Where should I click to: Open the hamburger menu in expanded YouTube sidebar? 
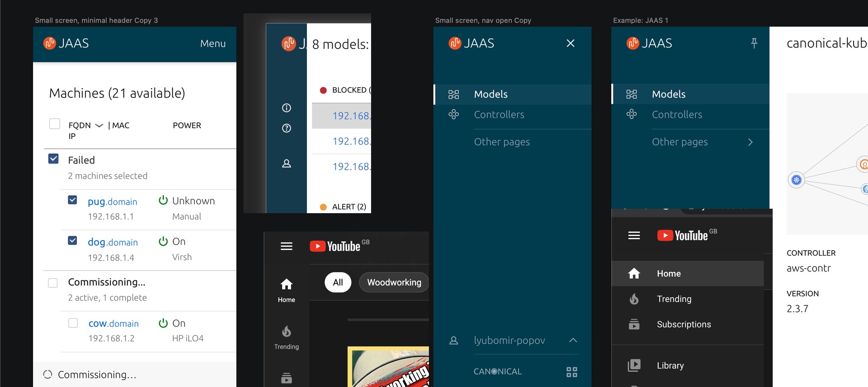tap(634, 235)
